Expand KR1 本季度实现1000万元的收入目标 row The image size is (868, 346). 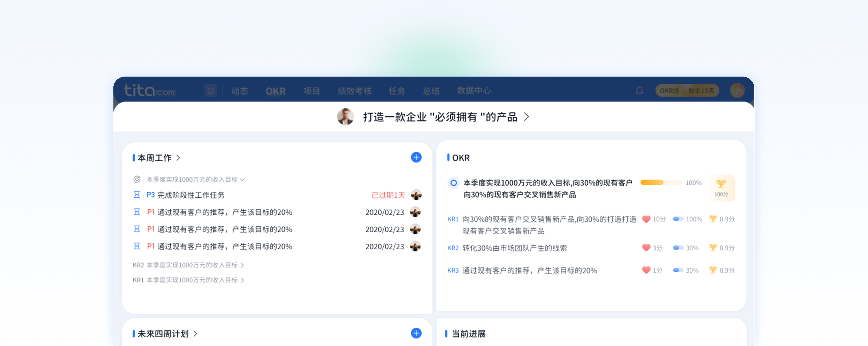[x=188, y=280]
